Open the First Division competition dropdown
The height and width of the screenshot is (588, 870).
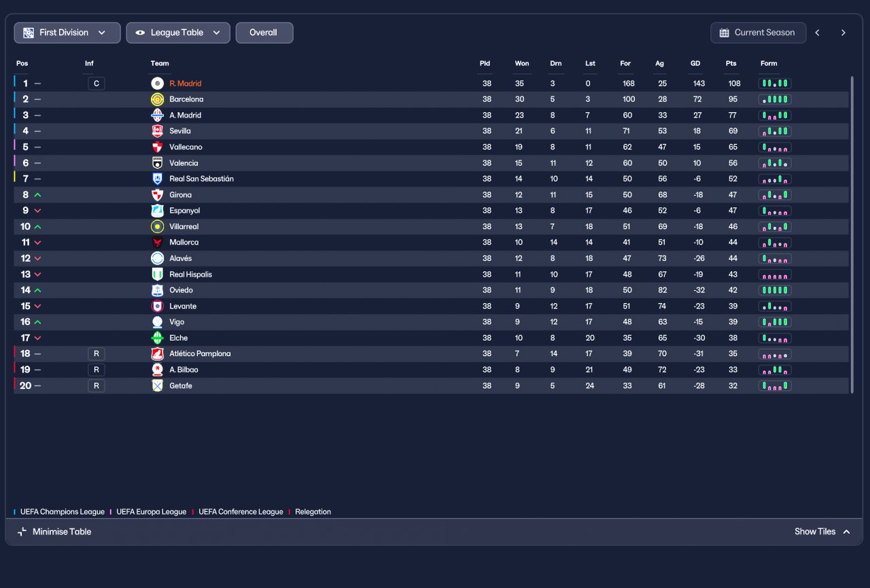67,33
